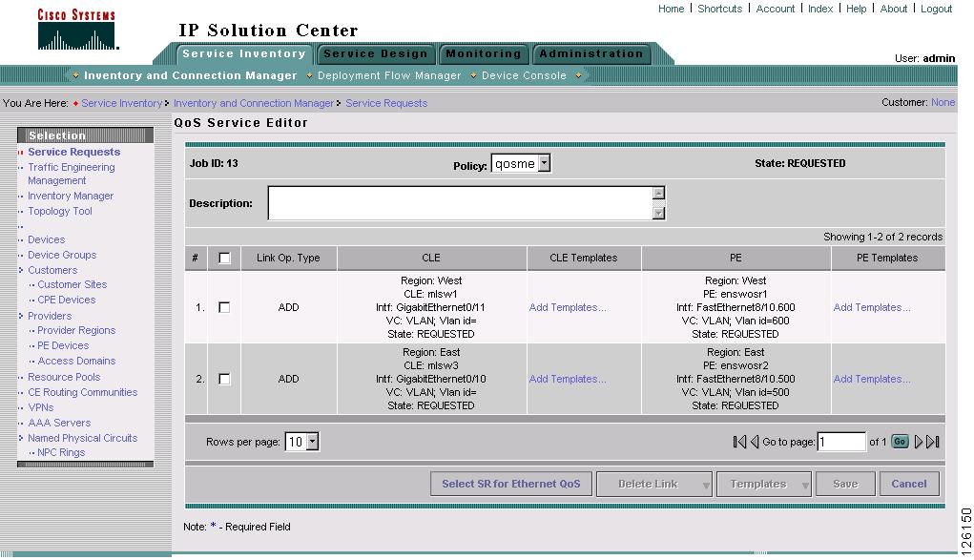Open Device Groups in the sidebar
The height and width of the screenshot is (560, 974).
(62, 255)
